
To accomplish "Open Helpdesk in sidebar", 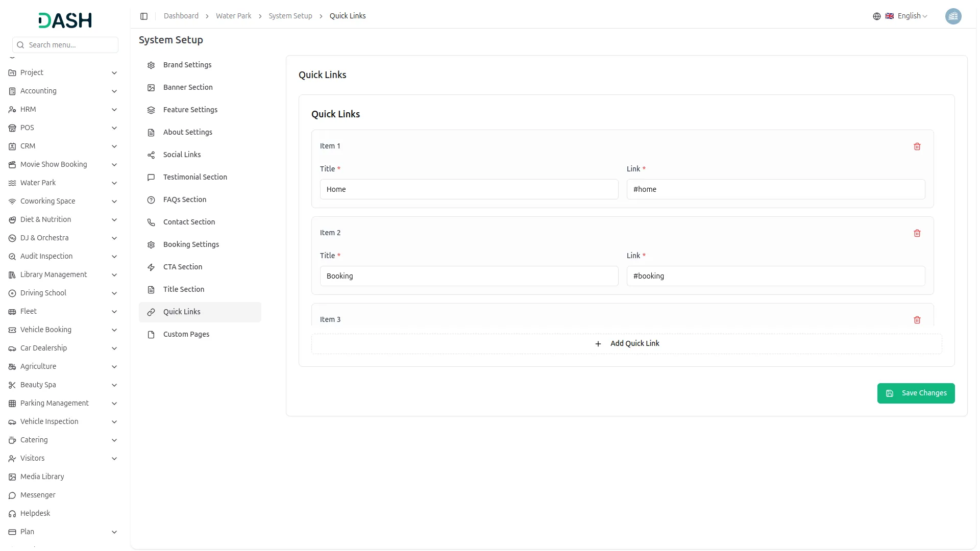I will (x=35, y=513).
